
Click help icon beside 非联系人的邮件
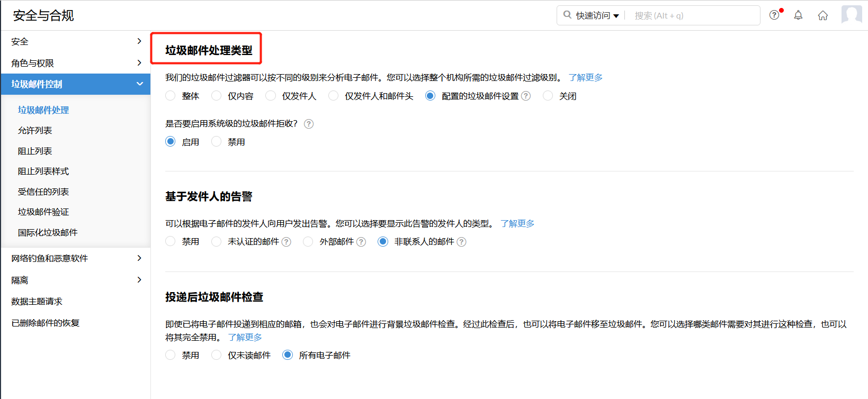[462, 242]
